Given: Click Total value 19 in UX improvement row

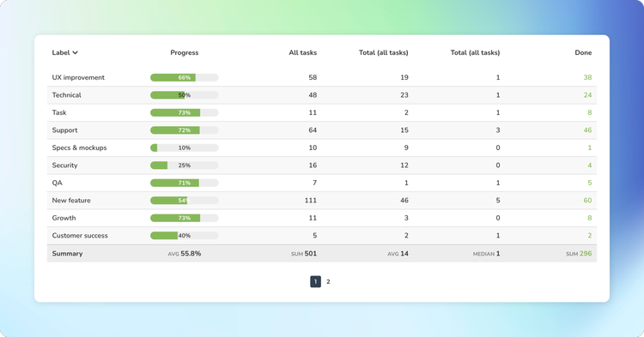Looking at the screenshot, I should [404, 77].
